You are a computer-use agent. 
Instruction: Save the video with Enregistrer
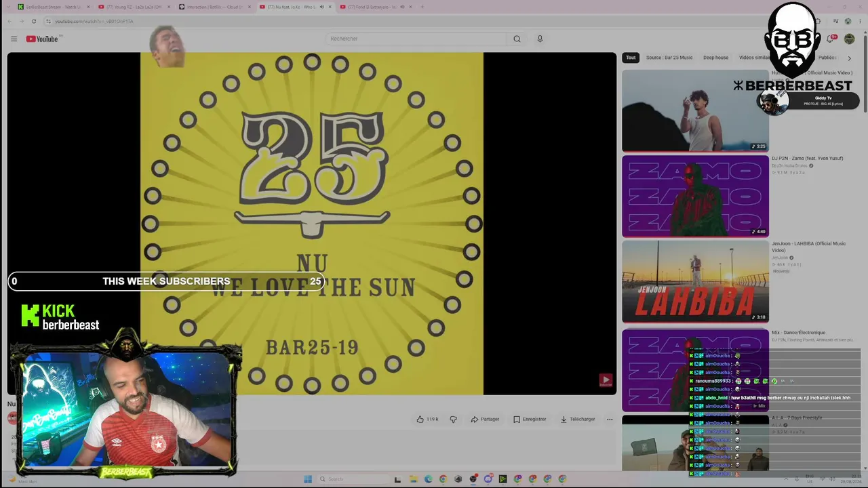pyautogui.click(x=530, y=419)
